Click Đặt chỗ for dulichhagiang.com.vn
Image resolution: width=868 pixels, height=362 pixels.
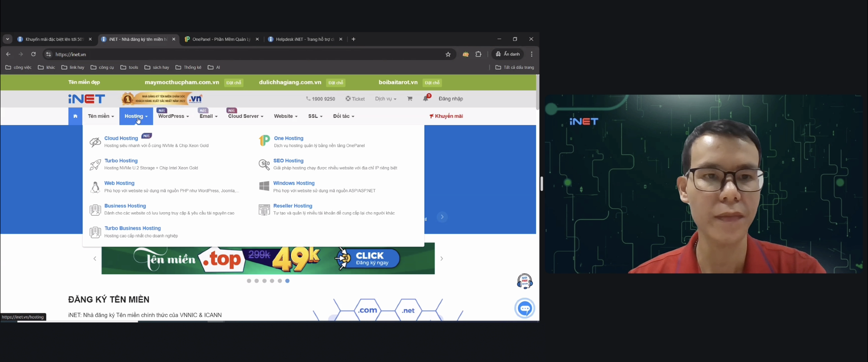coord(336,83)
